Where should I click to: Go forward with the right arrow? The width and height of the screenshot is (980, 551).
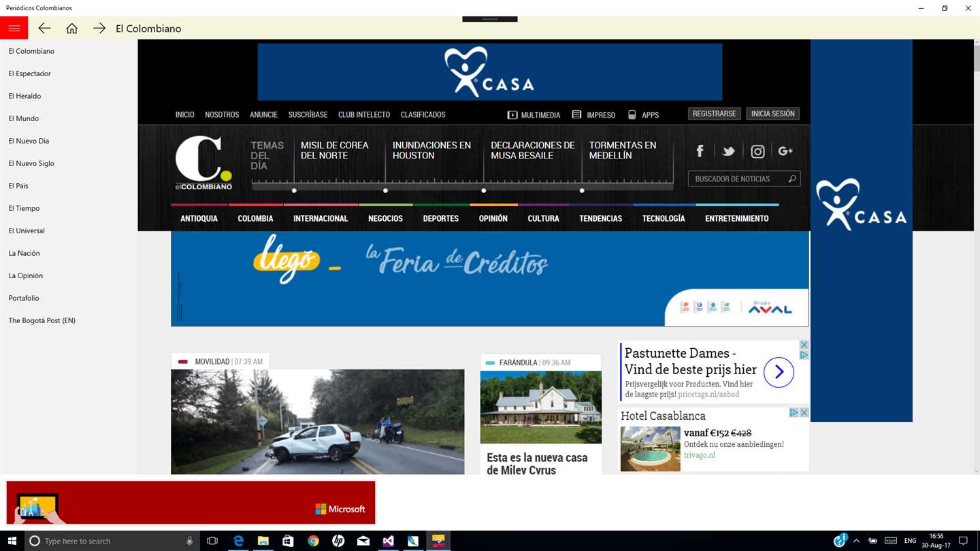pos(99,28)
